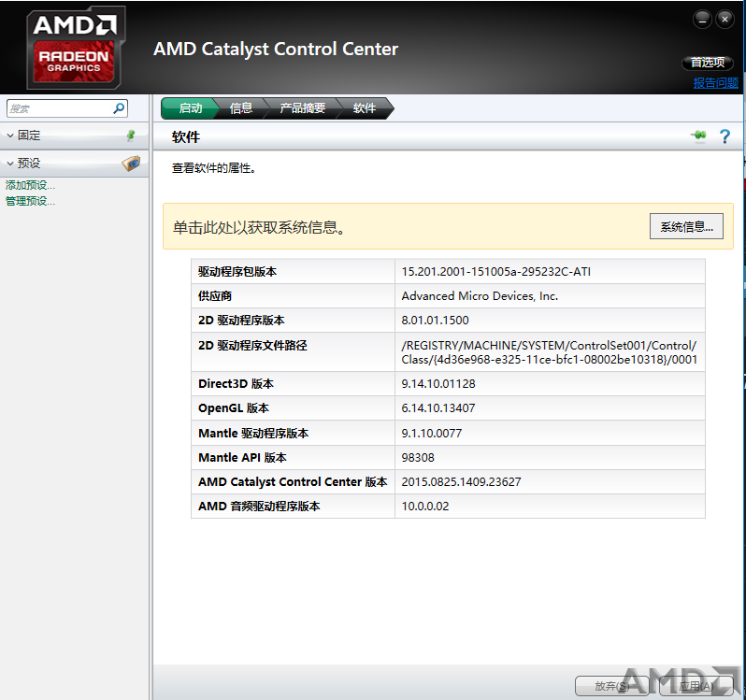
Task: Select the 驱动程序包版本 label cell
Action: 294,272
